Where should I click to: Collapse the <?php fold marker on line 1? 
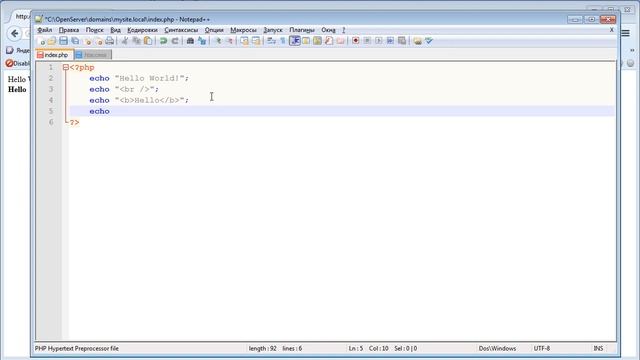65,67
